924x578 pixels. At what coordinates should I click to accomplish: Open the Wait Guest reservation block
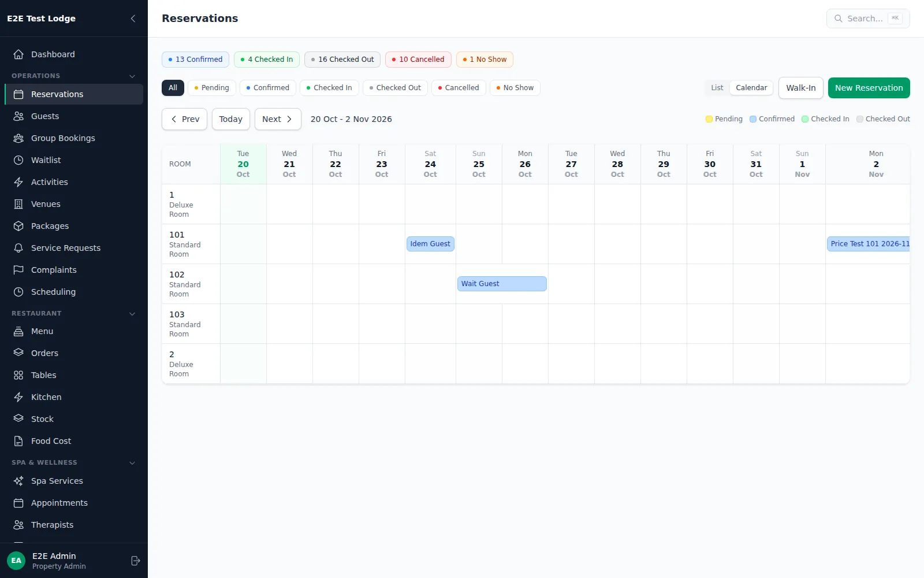point(502,284)
